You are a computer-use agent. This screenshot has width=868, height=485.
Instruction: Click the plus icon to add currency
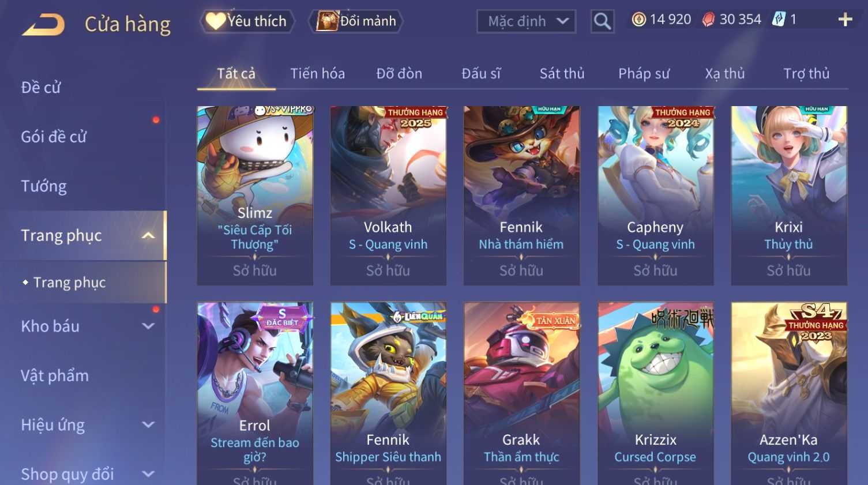[x=845, y=20]
